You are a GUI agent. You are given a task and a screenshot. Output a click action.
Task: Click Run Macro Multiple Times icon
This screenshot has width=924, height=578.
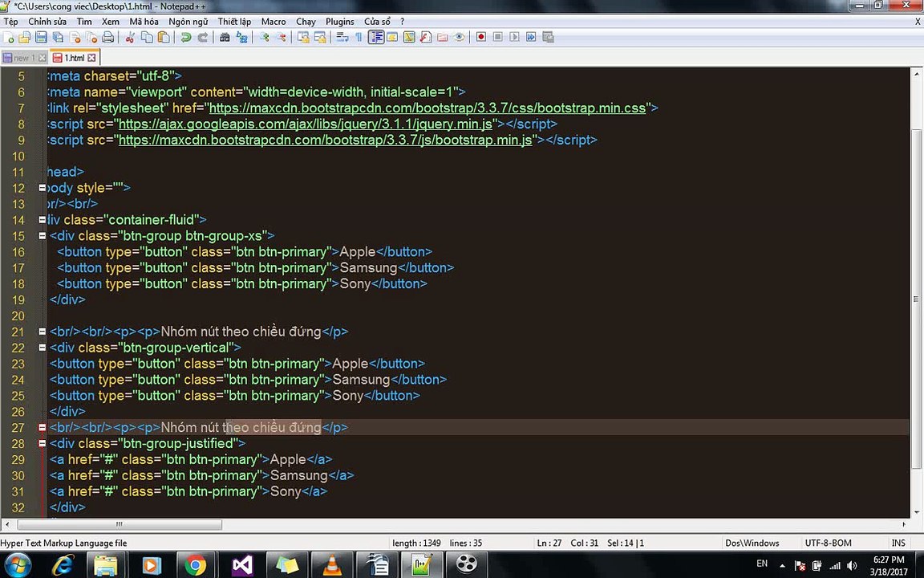[531, 37]
